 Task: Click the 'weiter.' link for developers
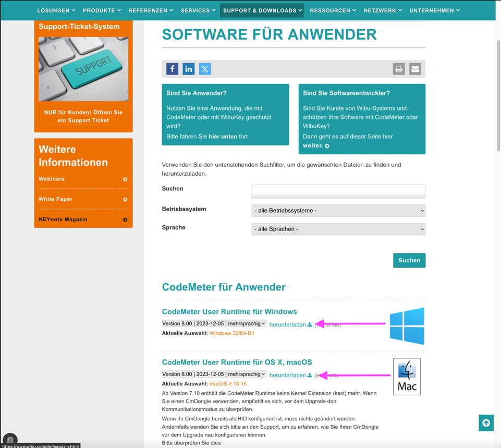(x=313, y=146)
